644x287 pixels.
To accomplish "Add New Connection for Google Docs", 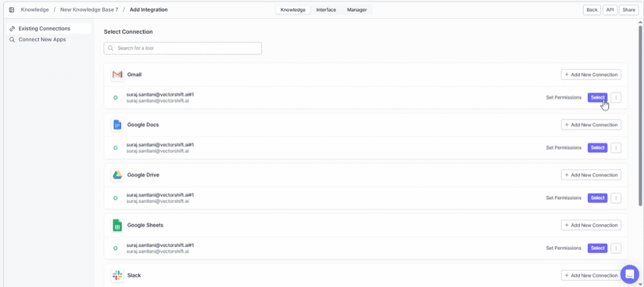I will point(591,125).
